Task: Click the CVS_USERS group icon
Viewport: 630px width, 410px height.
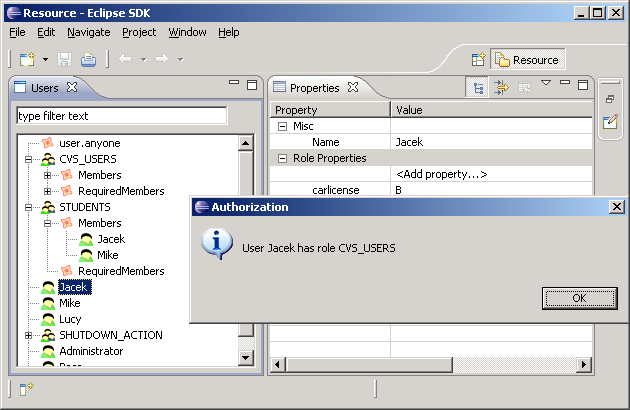Action: pos(48,159)
